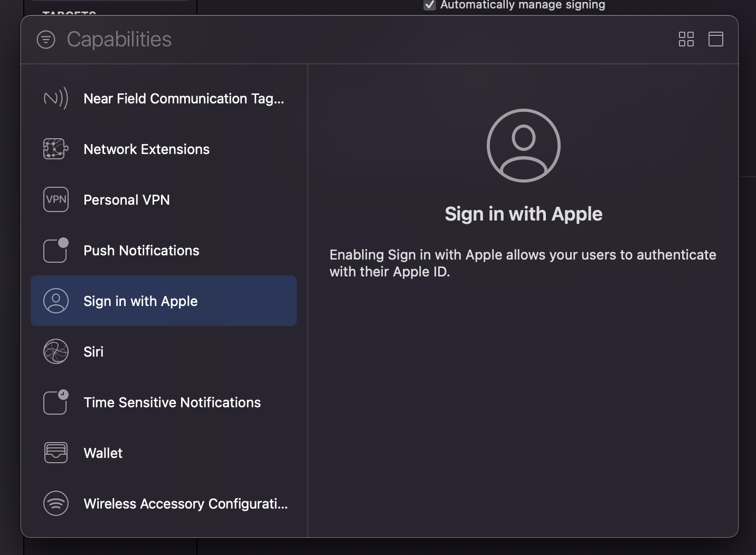Select the Personal VPN capability
The width and height of the screenshot is (756, 555).
(x=127, y=200)
